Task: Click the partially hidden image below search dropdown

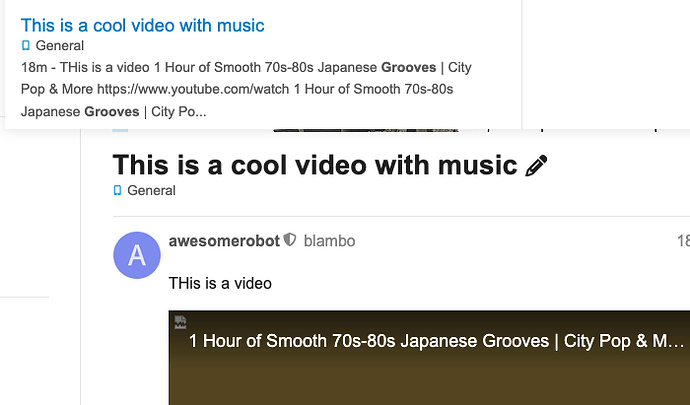Action: [366, 130]
